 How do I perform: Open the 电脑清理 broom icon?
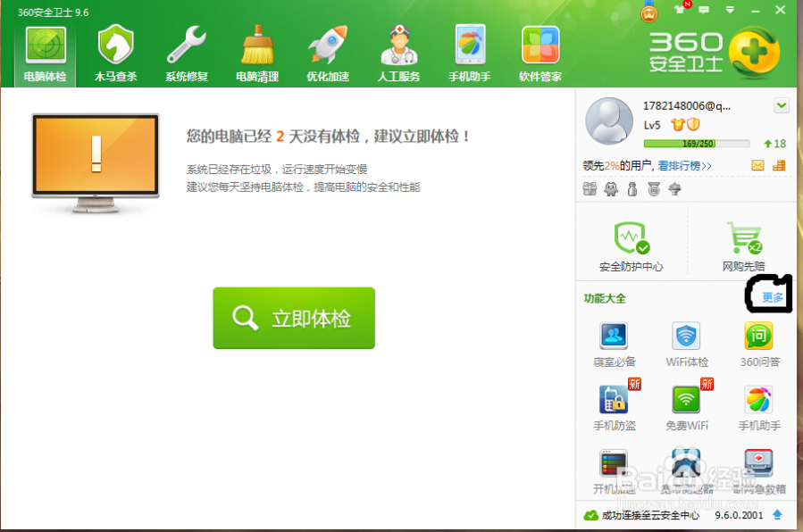pyautogui.click(x=257, y=53)
